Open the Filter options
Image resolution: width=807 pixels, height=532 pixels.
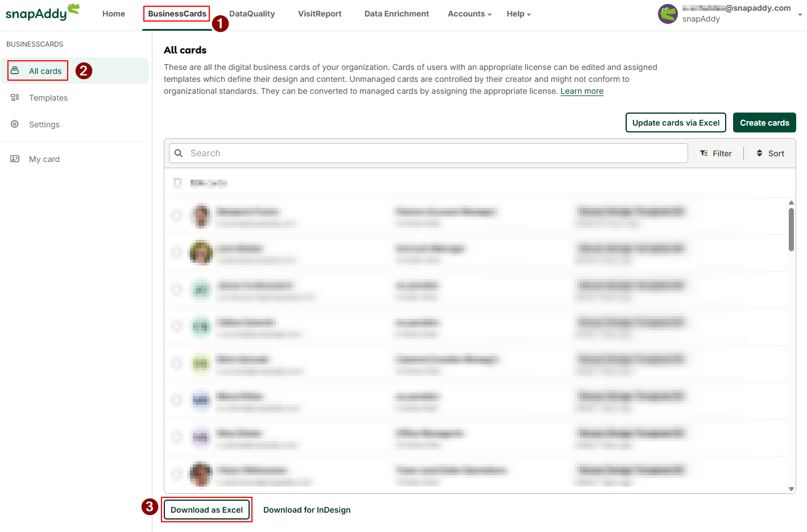click(716, 153)
